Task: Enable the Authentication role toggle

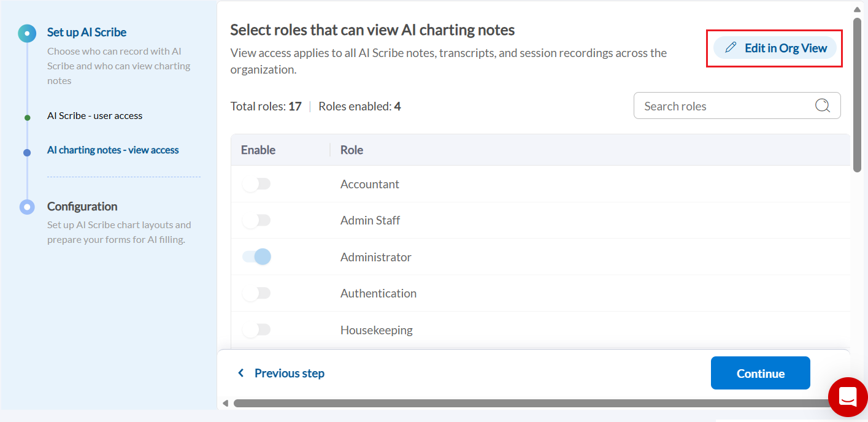Action: (256, 293)
